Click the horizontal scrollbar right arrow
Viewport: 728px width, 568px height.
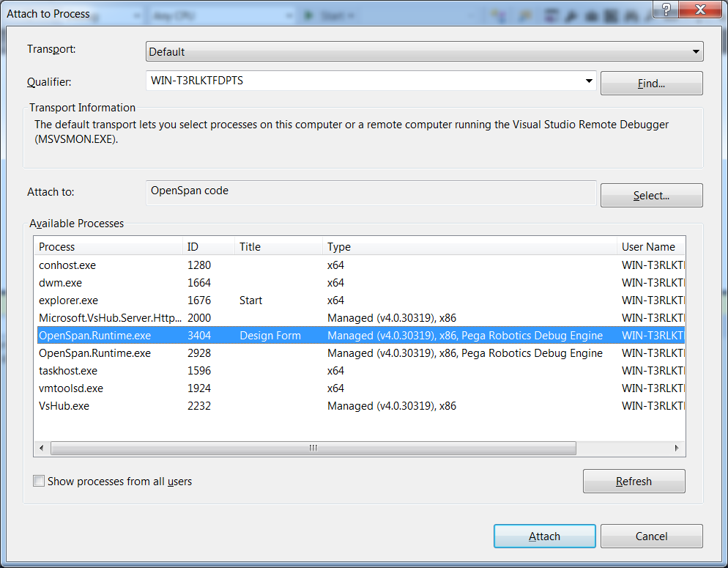678,448
